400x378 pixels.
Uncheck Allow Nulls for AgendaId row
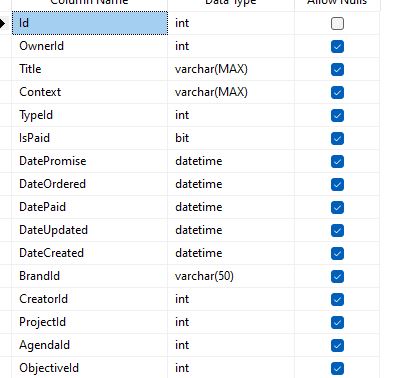pos(337,345)
